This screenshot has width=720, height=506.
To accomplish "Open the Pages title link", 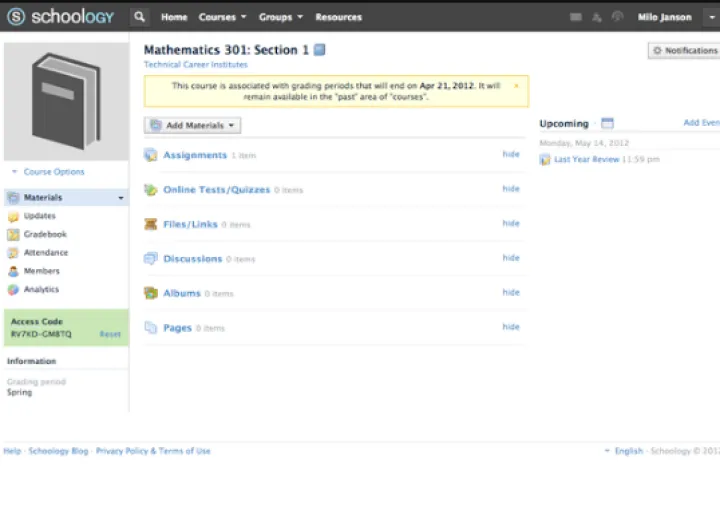I will pos(177,328).
